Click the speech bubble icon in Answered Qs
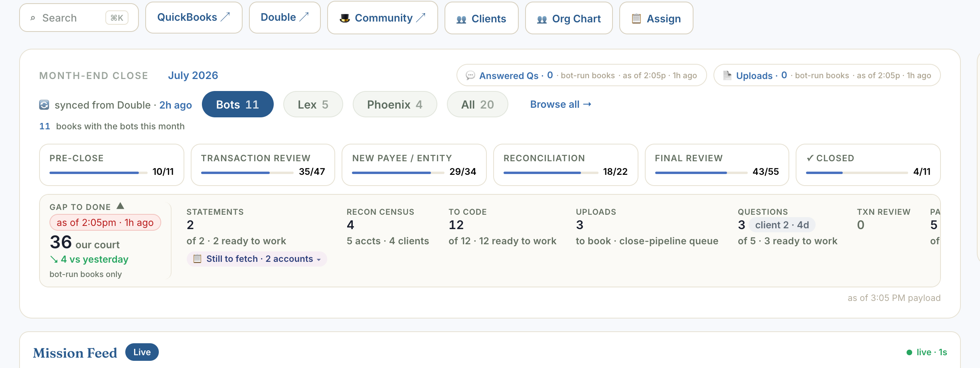 (470, 75)
